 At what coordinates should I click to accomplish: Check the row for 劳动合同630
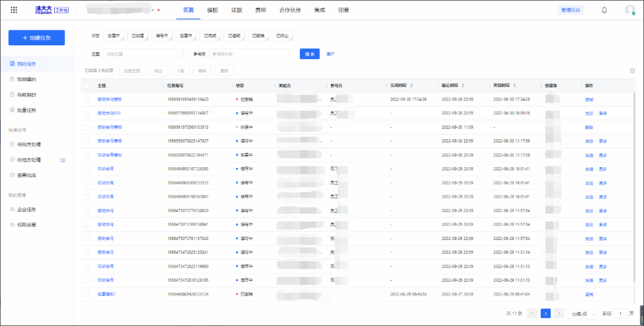pyautogui.click(x=86, y=113)
